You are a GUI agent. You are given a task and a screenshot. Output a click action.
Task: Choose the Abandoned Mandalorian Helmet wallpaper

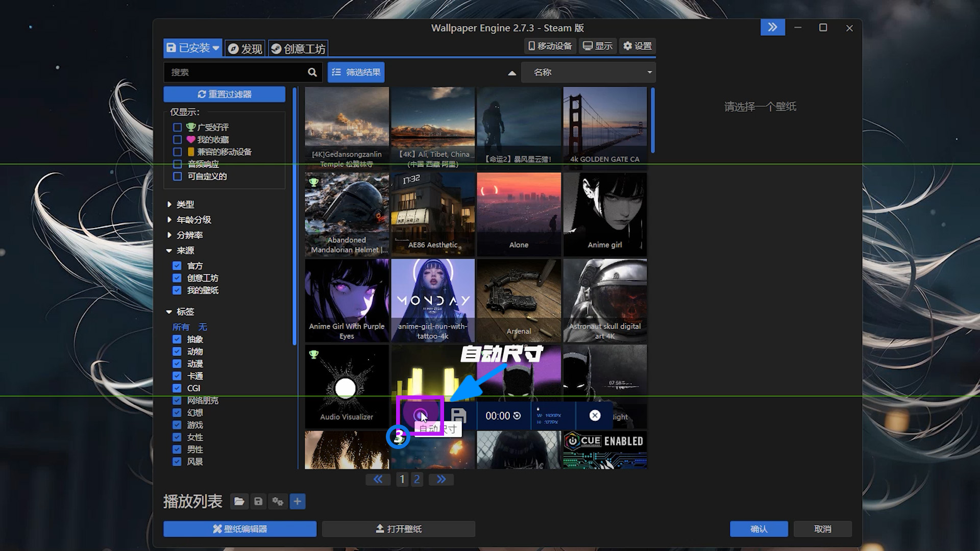[347, 214]
